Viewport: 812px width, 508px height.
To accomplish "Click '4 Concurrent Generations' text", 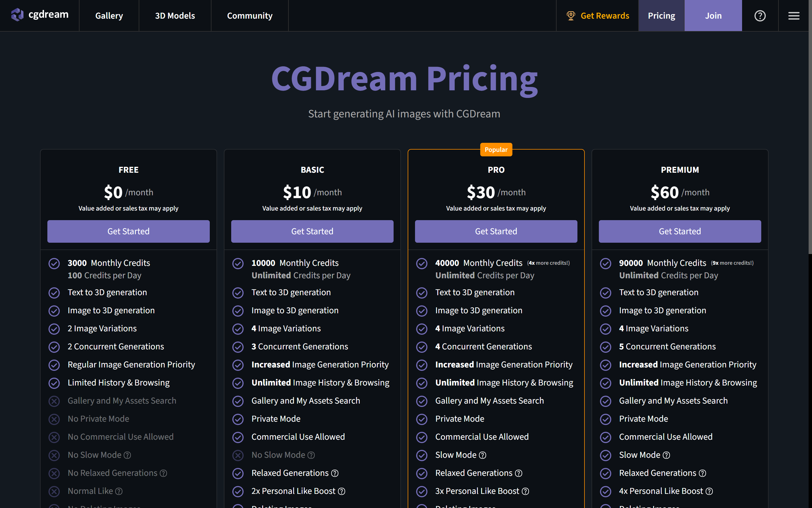I will point(484,347).
